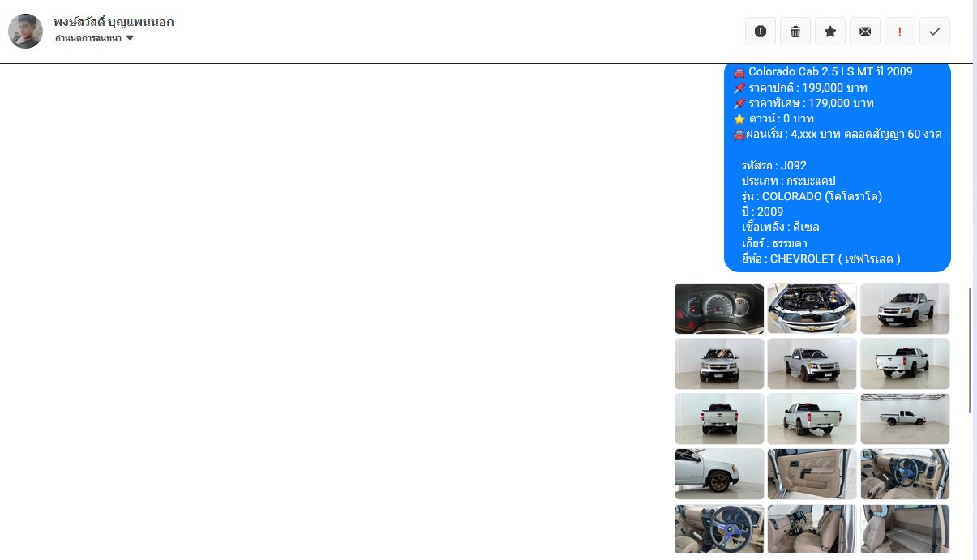Open the straight front view truck photo
977x560 pixels.
point(719,364)
